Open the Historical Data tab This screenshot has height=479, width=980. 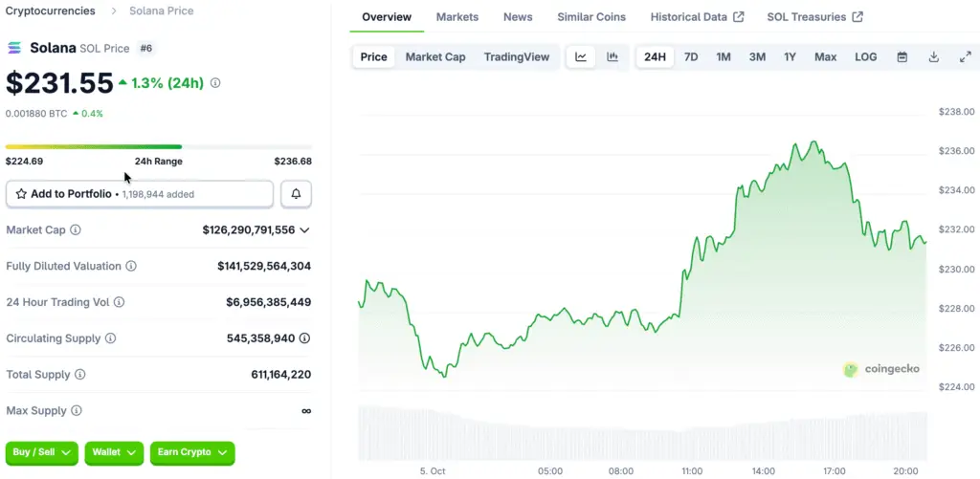click(x=696, y=17)
